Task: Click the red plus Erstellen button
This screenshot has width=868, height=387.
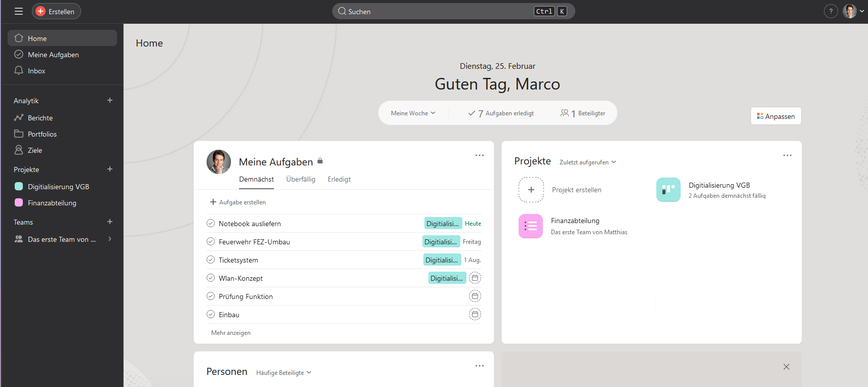Action: 56,11
